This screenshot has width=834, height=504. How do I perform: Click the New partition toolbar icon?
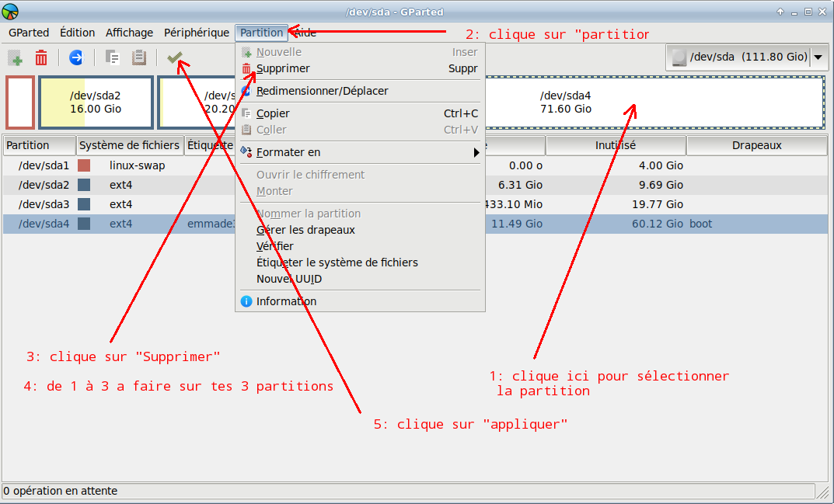tap(15, 57)
